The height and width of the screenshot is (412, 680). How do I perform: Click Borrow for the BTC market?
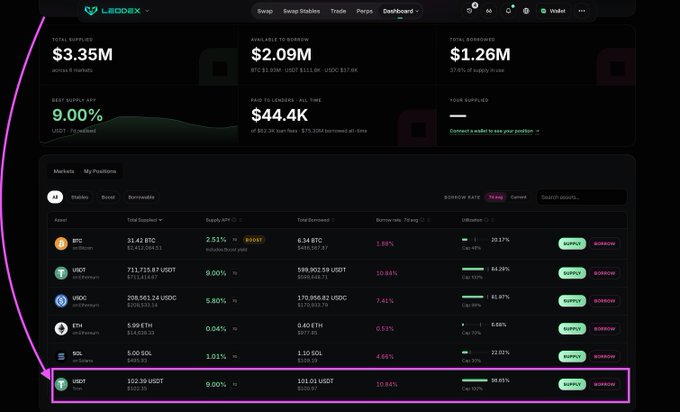click(x=605, y=244)
